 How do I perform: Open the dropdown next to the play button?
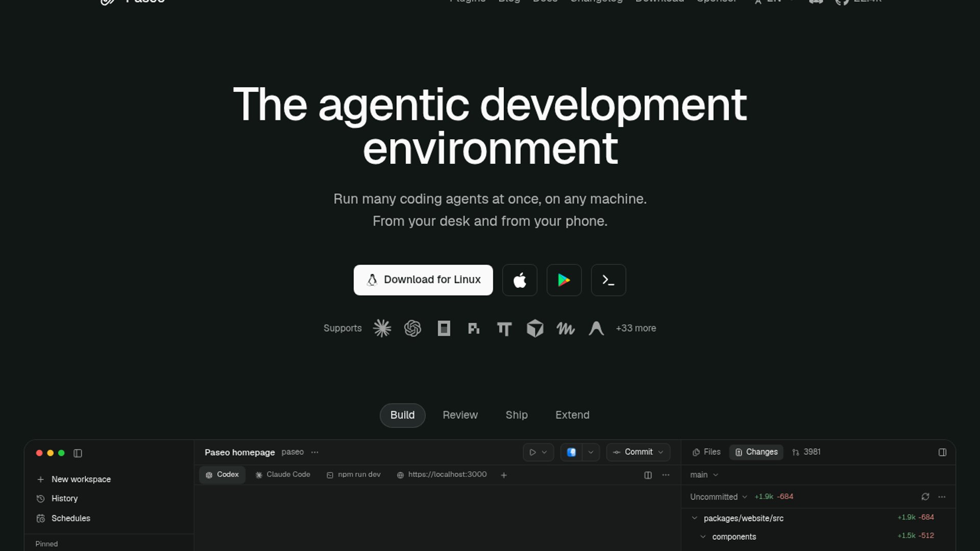click(545, 453)
